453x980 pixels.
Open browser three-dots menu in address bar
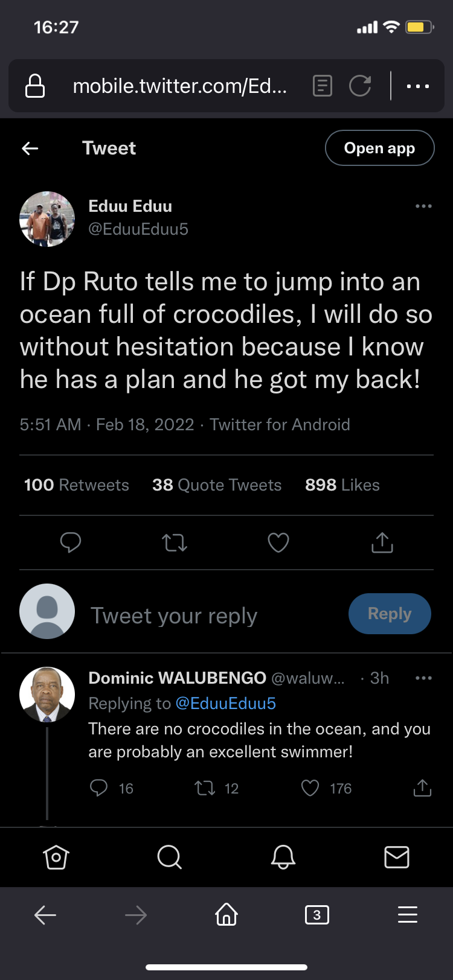(418, 86)
